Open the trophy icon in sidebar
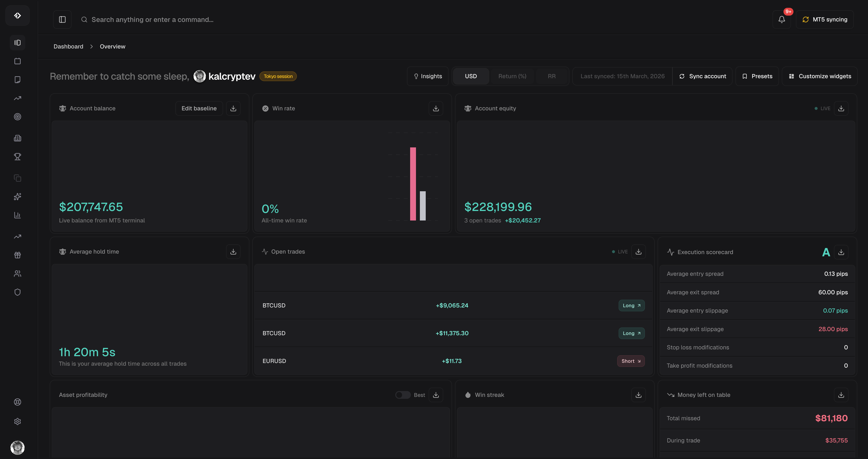This screenshot has width=868, height=459. (x=18, y=157)
